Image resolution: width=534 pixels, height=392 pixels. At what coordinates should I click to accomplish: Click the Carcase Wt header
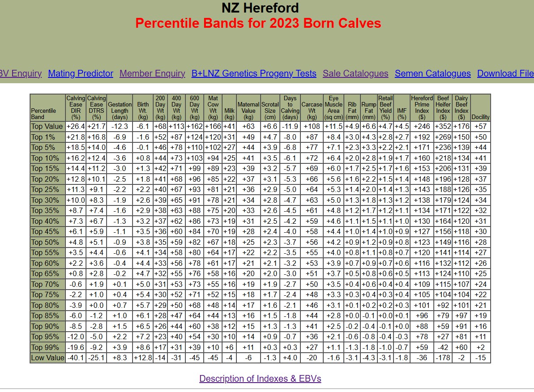(312, 108)
